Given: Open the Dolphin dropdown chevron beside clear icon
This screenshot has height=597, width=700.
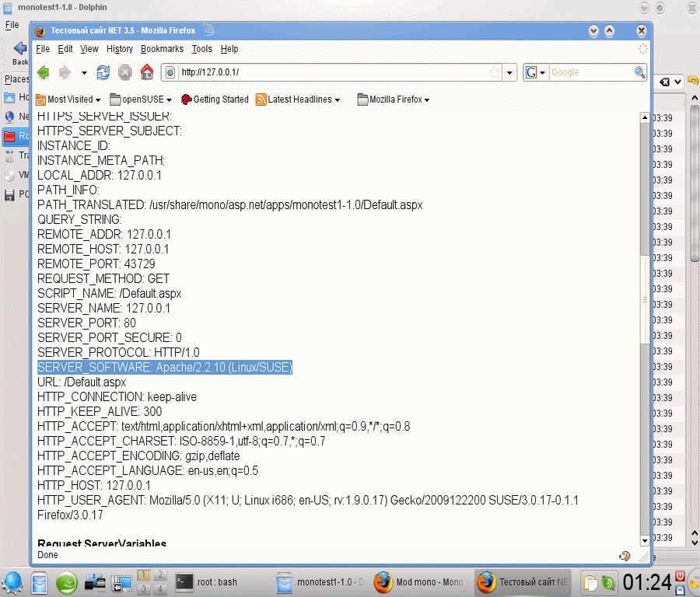Looking at the screenshot, I should tap(677, 82).
